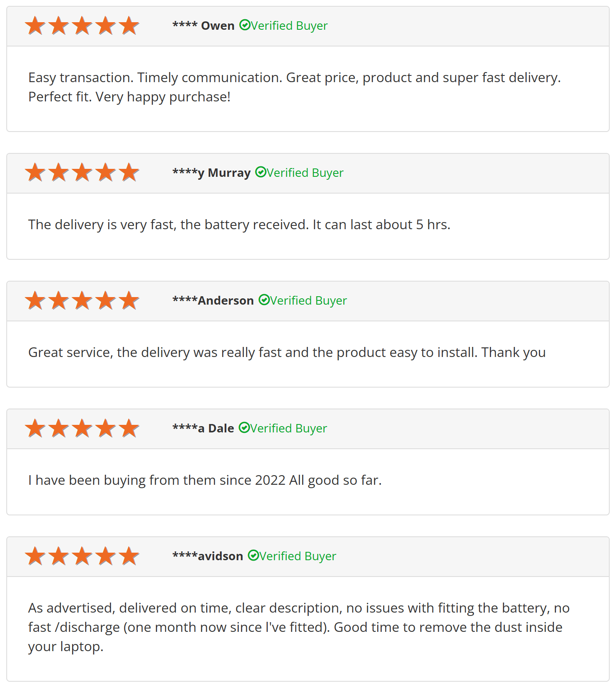Click the Verified Buyer label next to Anderson
Screen dimensions: 616x688
(308, 300)
